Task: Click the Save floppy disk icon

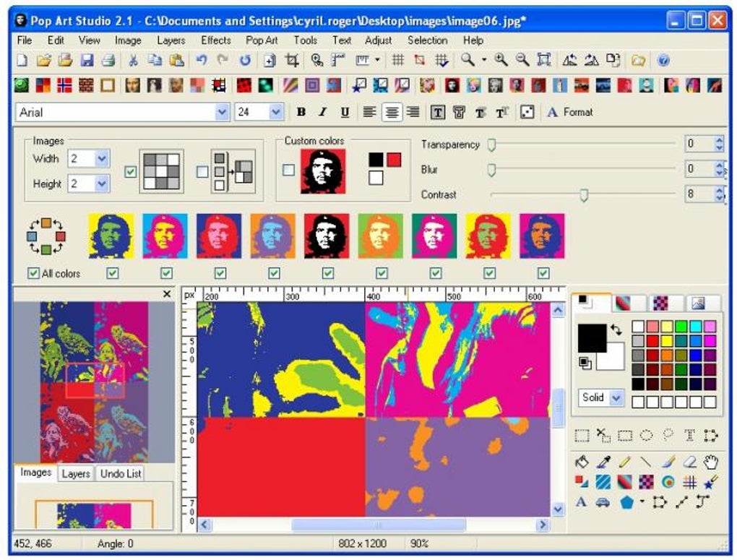Action: (x=87, y=60)
